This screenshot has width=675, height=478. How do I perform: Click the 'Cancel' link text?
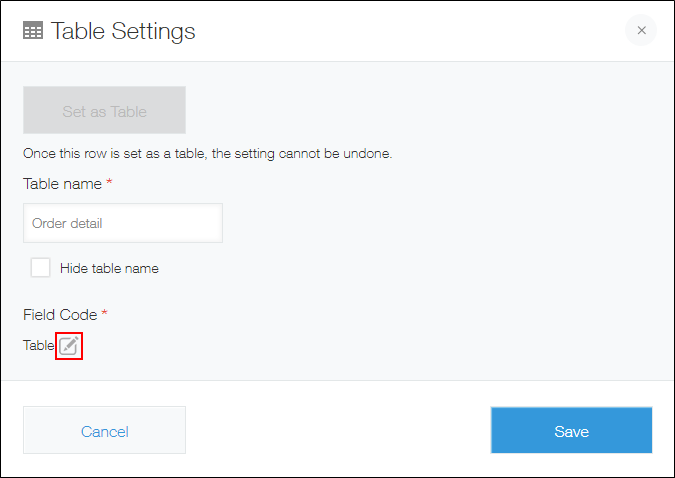point(104,432)
